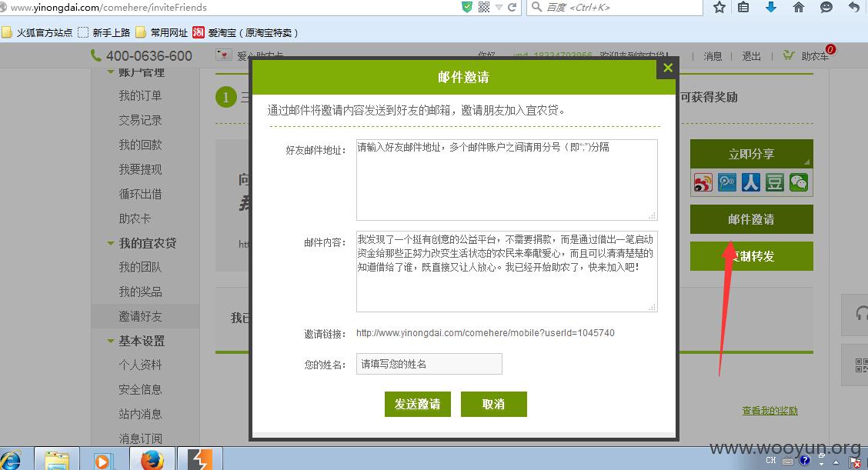This screenshot has height=470, width=868.
Task: Click the 查看我的奖励 link
Action: (770, 410)
